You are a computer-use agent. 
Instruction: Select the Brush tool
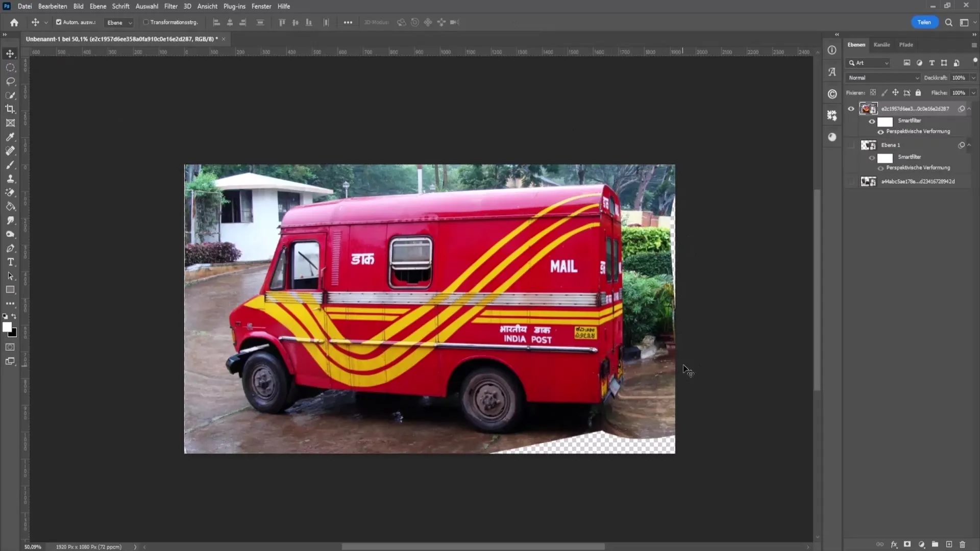pos(10,165)
